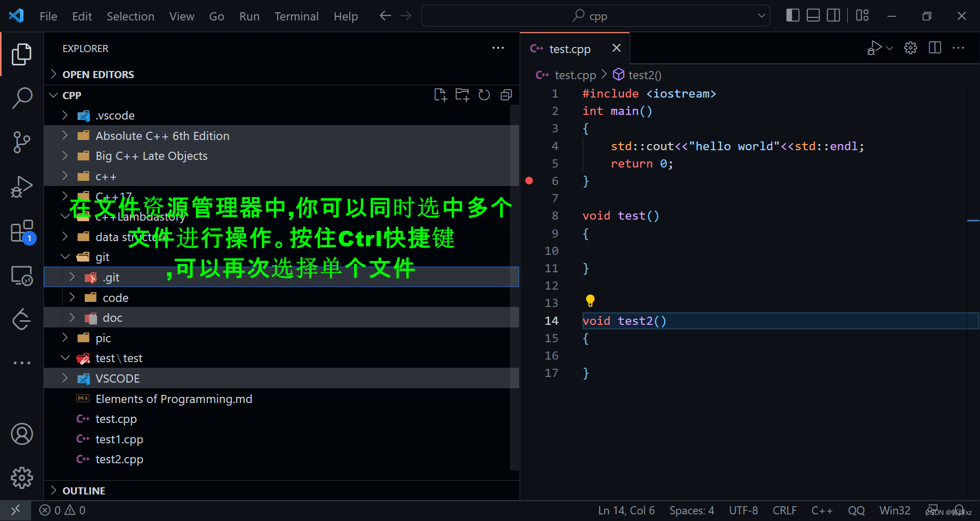Viewport: 980px width, 521px height.
Task: Open the Terminal menu
Action: click(297, 16)
